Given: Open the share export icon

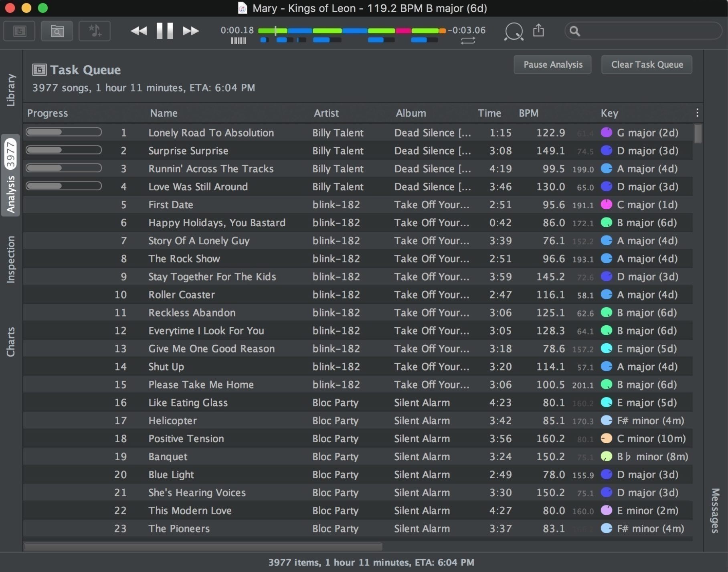Looking at the screenshot, I should point(538,30).
